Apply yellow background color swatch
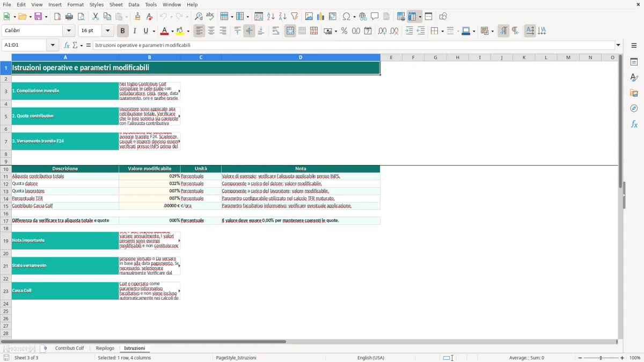Viewport: 644px width, 362px height. (x=180, y=31)
